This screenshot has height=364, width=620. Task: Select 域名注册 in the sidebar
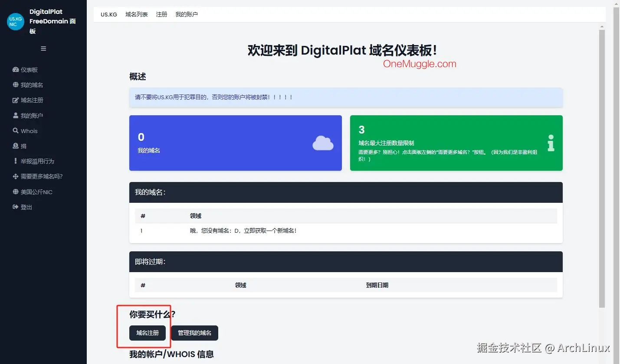(32, 100)
